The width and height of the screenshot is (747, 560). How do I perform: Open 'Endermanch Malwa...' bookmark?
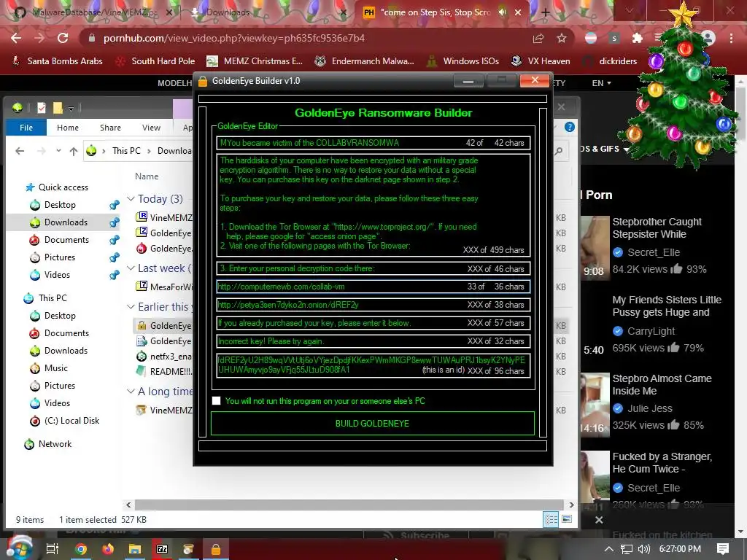pyautogui.click(x=365, y=61)
